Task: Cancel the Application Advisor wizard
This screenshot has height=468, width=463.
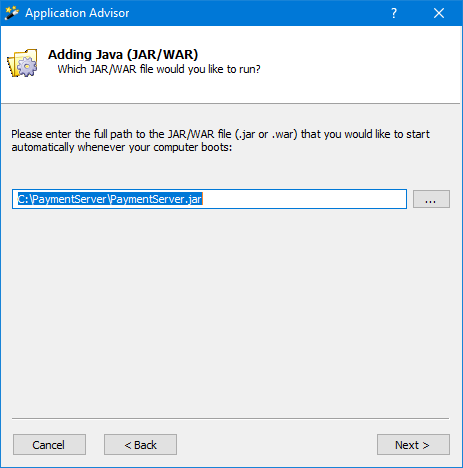Action: 49,445
